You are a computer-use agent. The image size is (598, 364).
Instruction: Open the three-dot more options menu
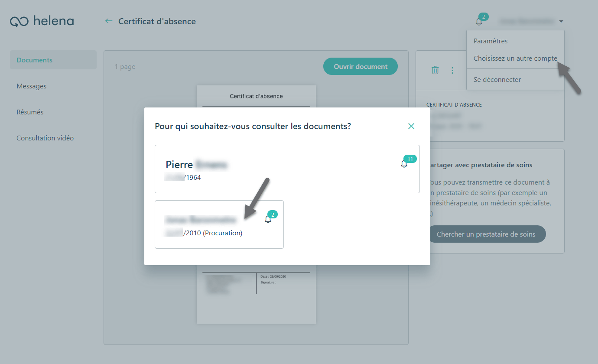[452, 70]
